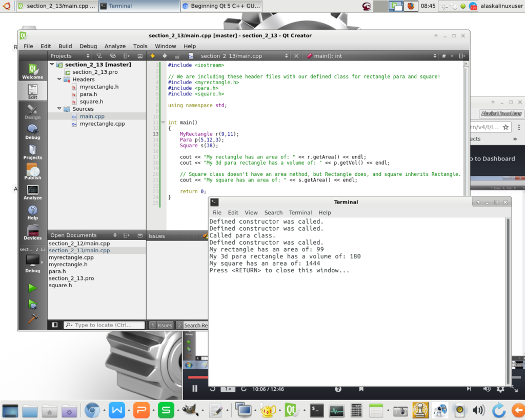Open Design mode in sidebar

pos(32,111)
